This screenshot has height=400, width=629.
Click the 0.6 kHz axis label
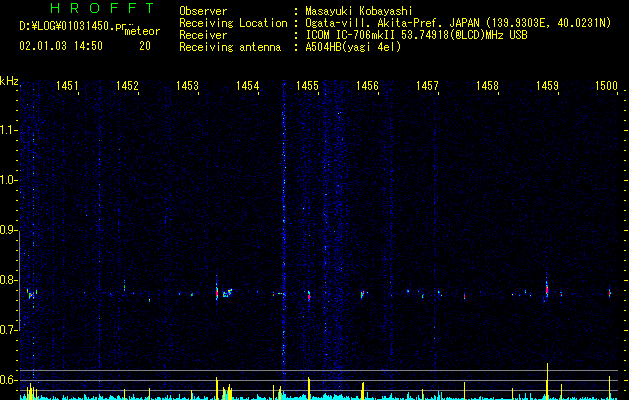pos(8,380)
